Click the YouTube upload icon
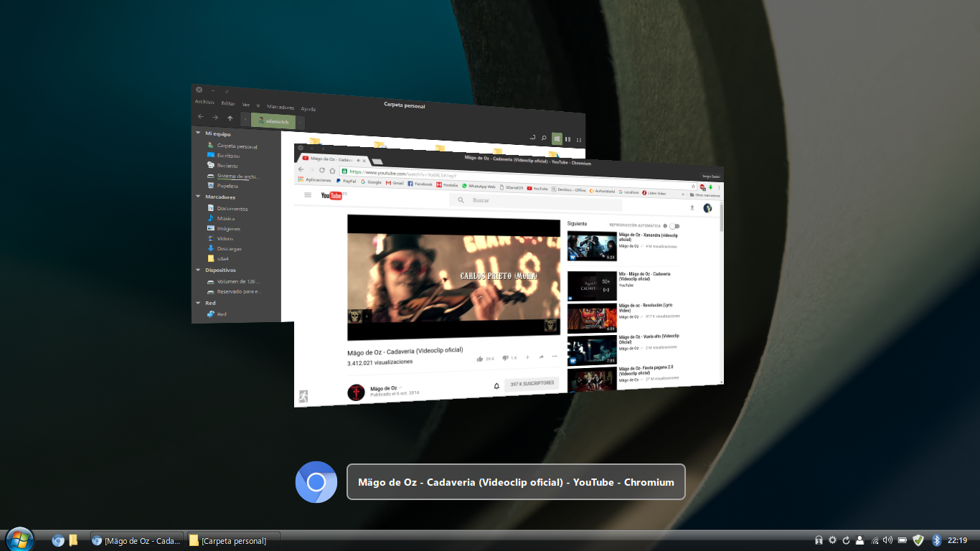 pyautogui.click(x=692, y=207)
